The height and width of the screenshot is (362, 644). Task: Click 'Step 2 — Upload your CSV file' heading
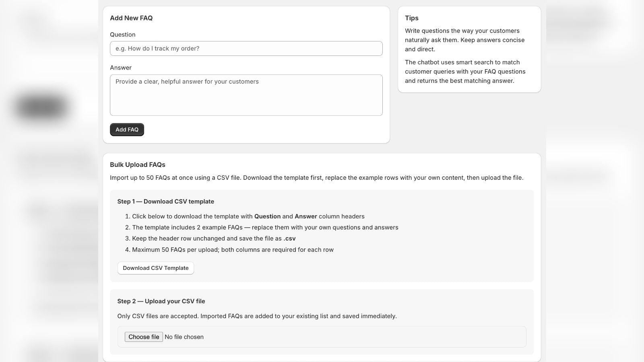pyautogui.click(x=161, y=301)
